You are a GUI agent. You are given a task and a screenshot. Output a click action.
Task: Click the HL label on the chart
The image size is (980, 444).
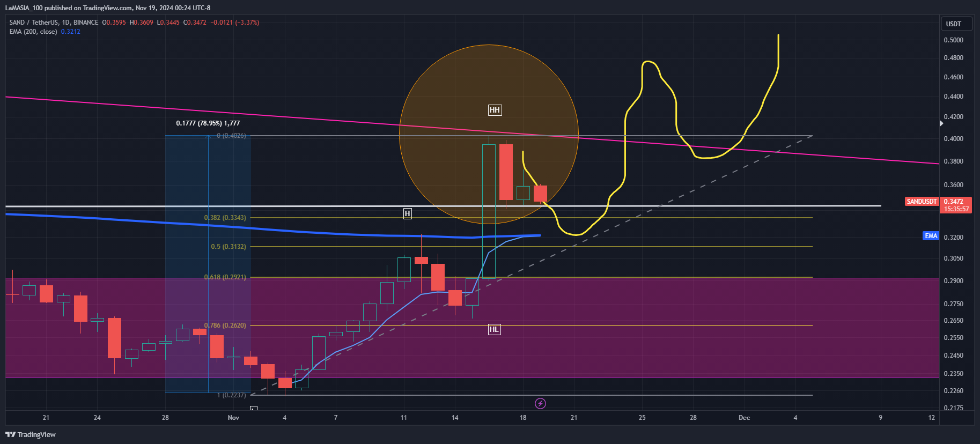pyautogui.click(x=494, y=329)
